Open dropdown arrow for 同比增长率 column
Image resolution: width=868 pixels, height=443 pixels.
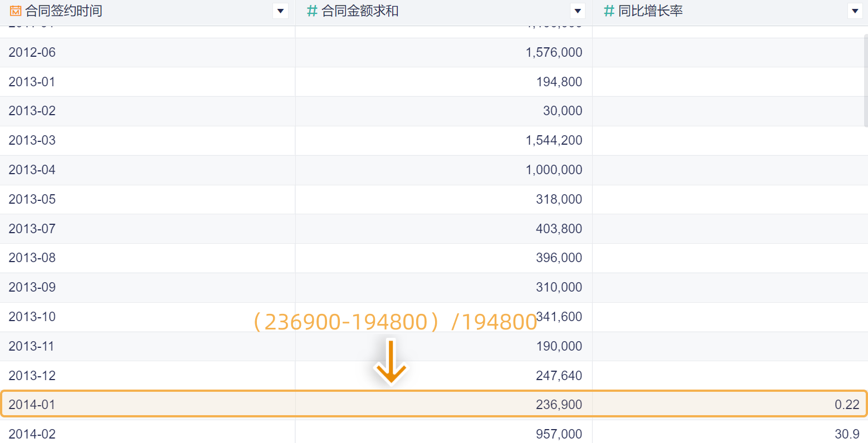coord(855,11)
